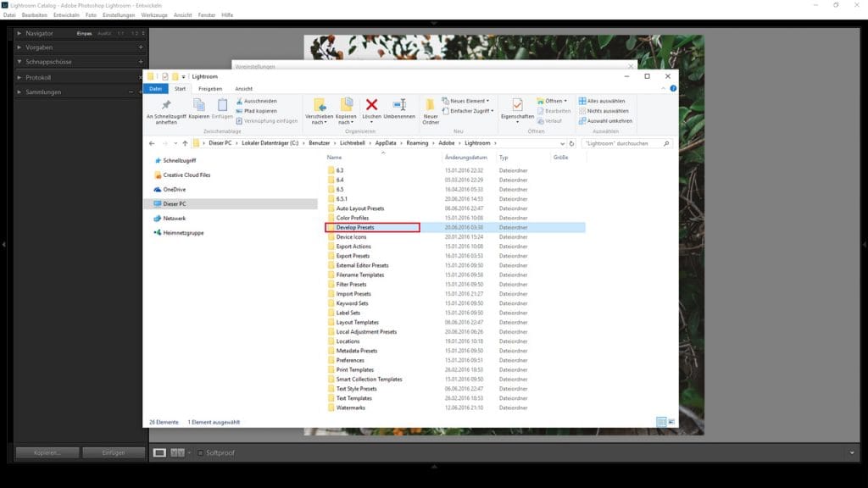Switch to the Ansicht ribbon tab in Explorer
This screenshot has height=488, width=868.
(243, 88)
